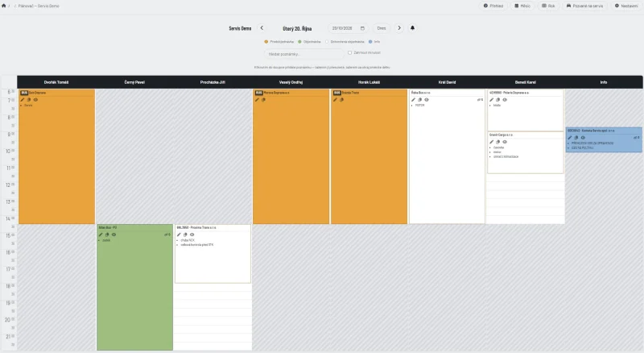Viewport: 644px width, 353px height.
Task: Go to previous day with left chevron
Action: pyautogui.click(x=262, y=28)
